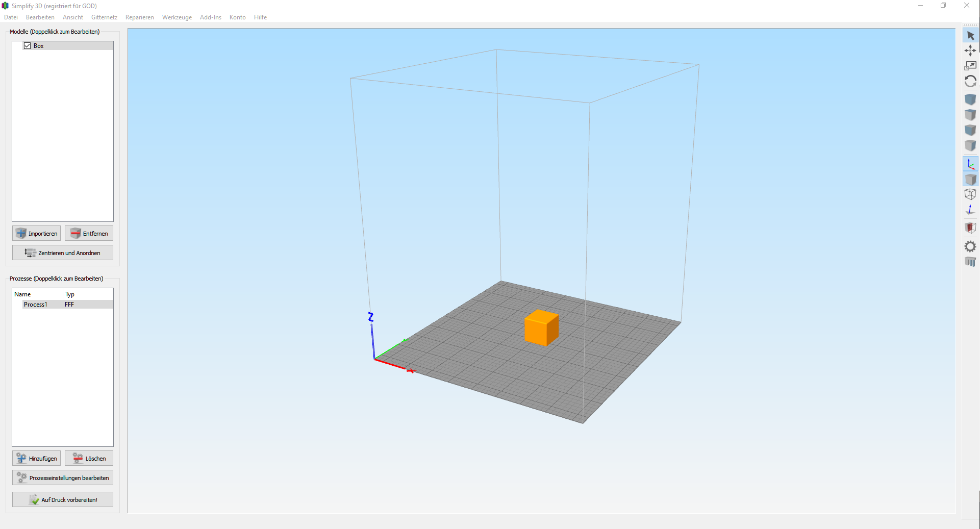Open the Datei menu
980x529 pixels.
click(x=11, y=17)
